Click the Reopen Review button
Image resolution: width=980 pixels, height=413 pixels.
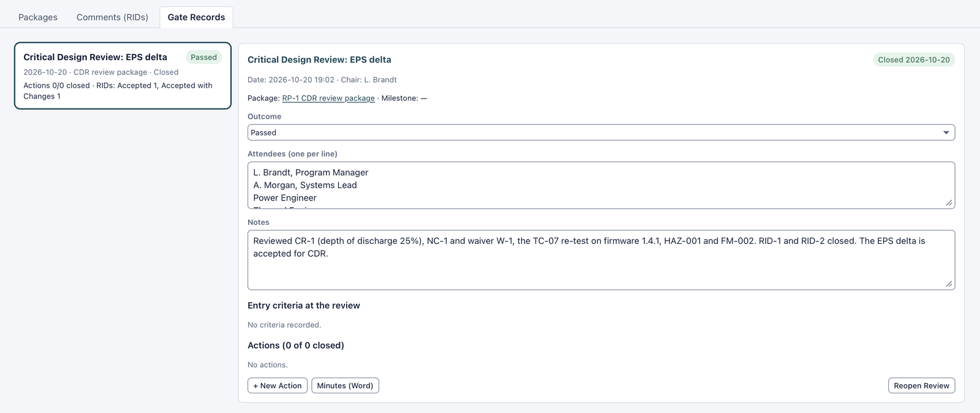921,385
